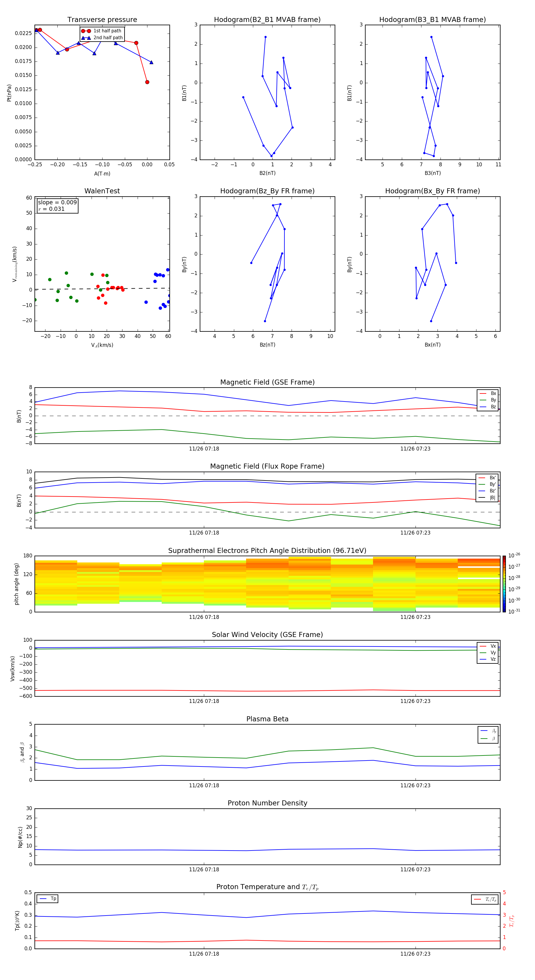
Task: Click the 'Hodogram(Bz_By FR frame)' title
Action: point(267,191)
